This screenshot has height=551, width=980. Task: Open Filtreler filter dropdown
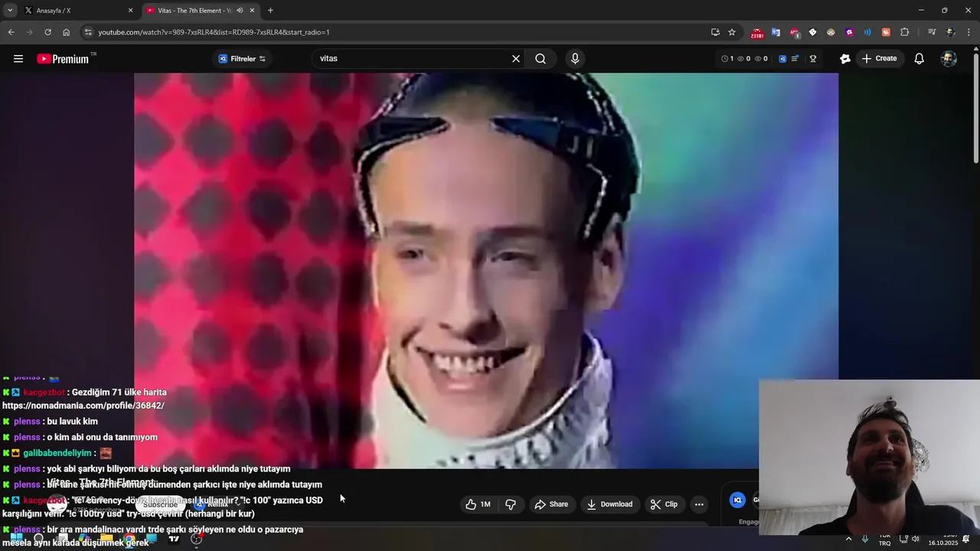(242, 59)
